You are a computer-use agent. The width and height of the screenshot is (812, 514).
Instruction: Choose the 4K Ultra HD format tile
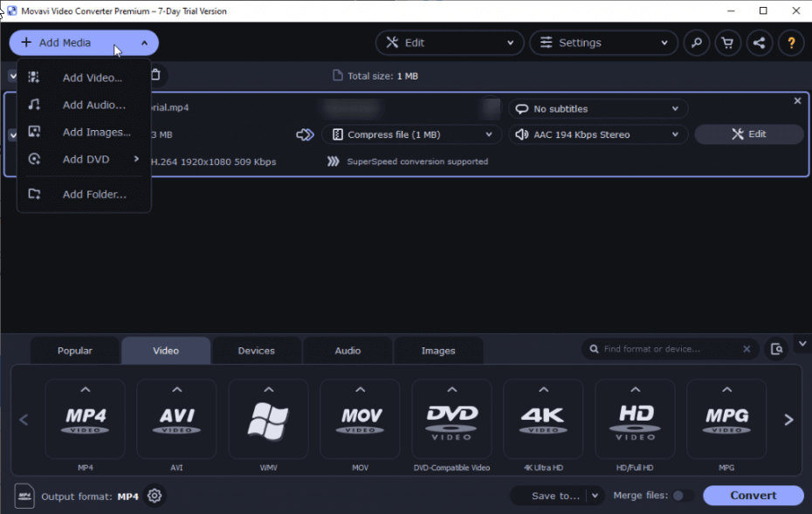tap(543, 419)
